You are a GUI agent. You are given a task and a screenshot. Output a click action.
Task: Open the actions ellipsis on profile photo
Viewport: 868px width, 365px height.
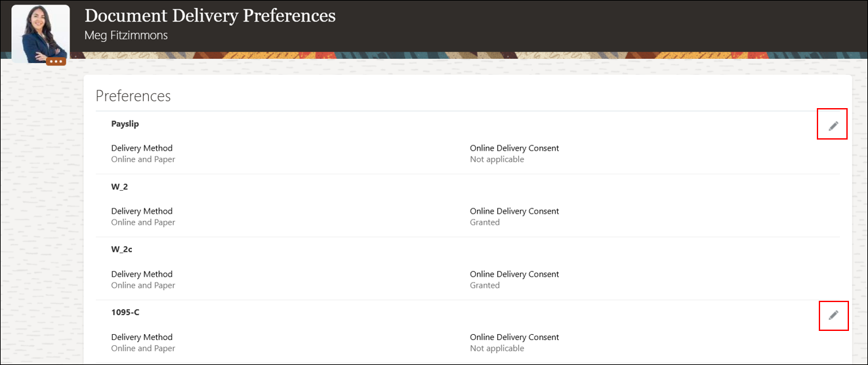tap(56, 61)
